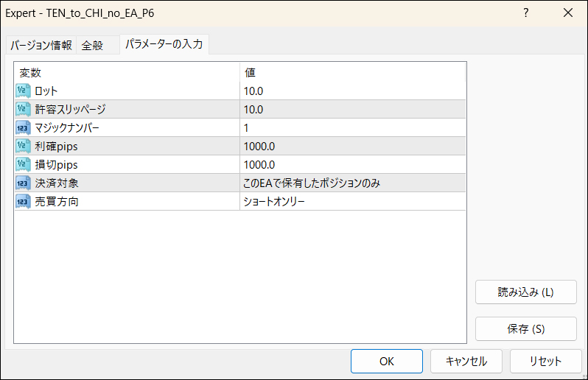588x380 pixels.
Task: Click the キャンセル button
Action: [466, 361]
